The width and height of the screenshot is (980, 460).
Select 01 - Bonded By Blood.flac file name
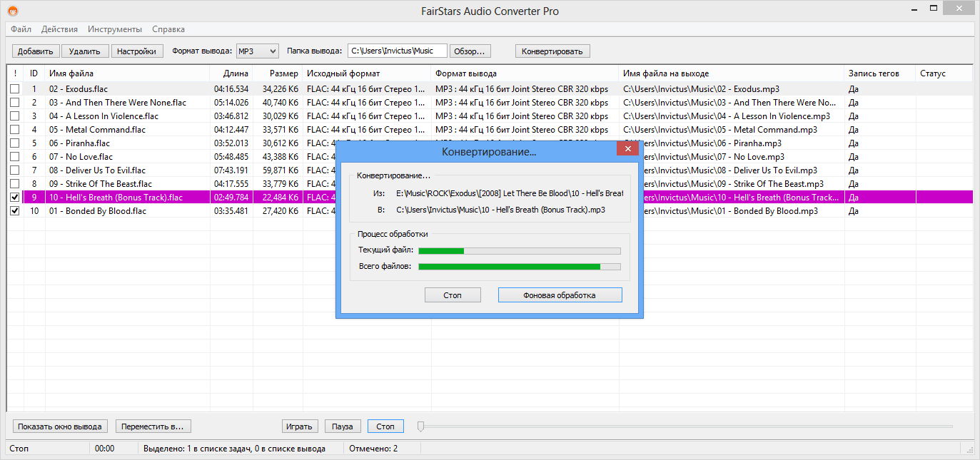click(x=97, y=211)
